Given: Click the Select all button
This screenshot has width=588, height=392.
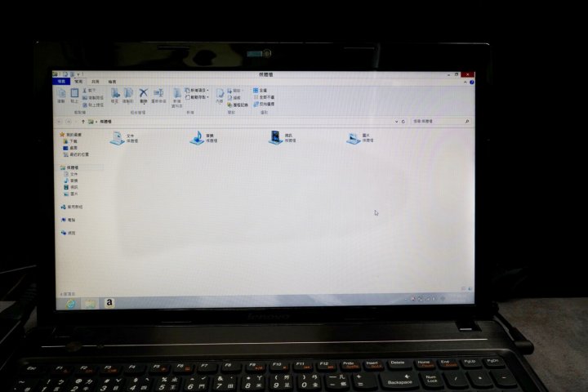Looking at the screenshot, I should point(260,91).
